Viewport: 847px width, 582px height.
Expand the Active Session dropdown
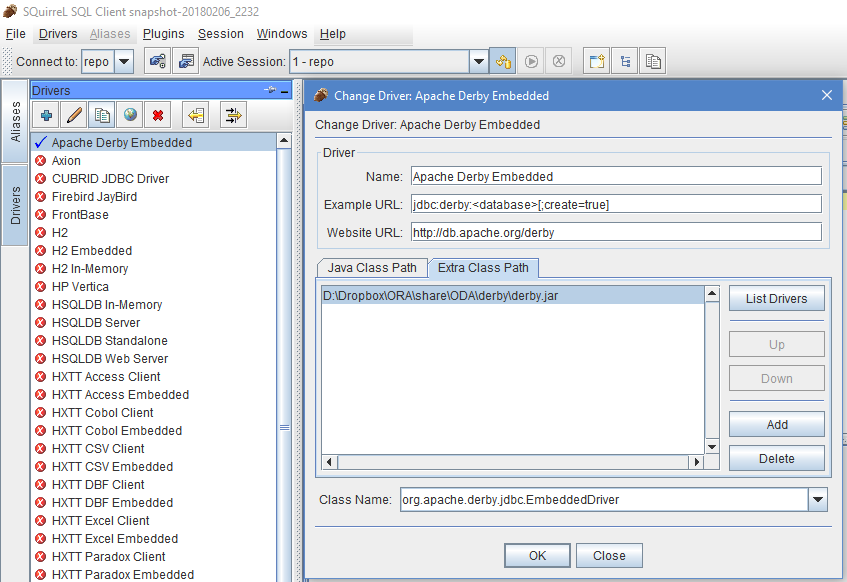pyautogui.click(x=479, y=62)
